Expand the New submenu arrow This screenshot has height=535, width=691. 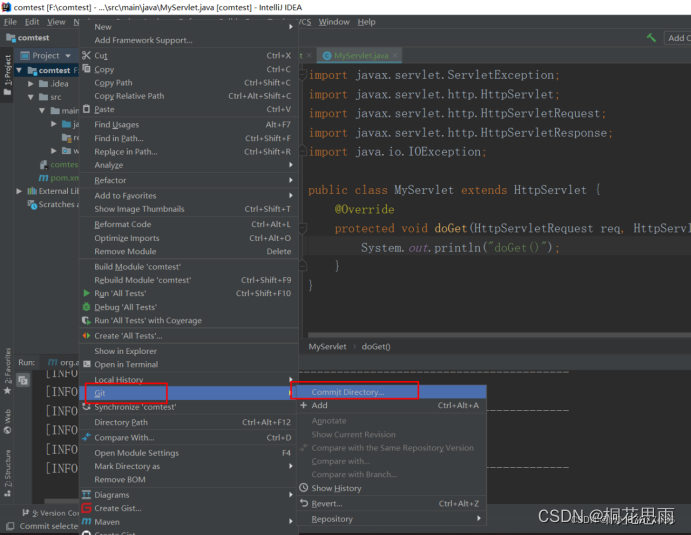tap(291, 26)
